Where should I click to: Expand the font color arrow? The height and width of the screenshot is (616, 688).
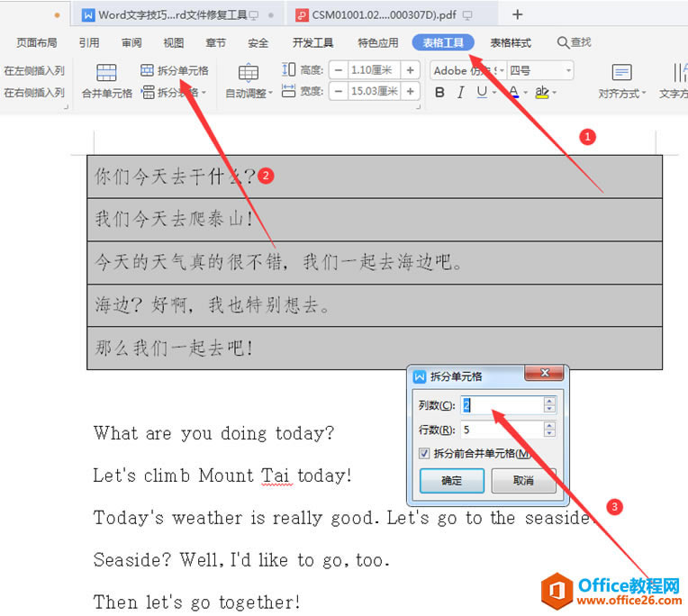coord(525,93)
